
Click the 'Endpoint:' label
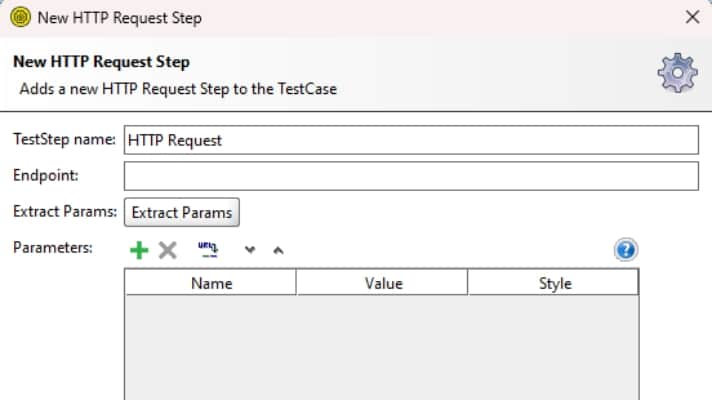tap(46, 175)
